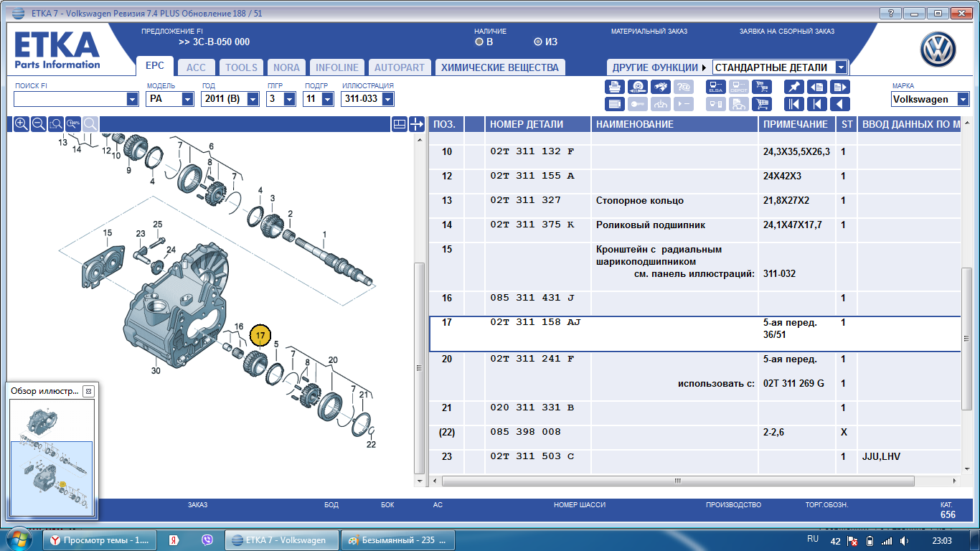Close the illustration overview panel
Viewport: 980px width, 551px height.
pos(88,391)
